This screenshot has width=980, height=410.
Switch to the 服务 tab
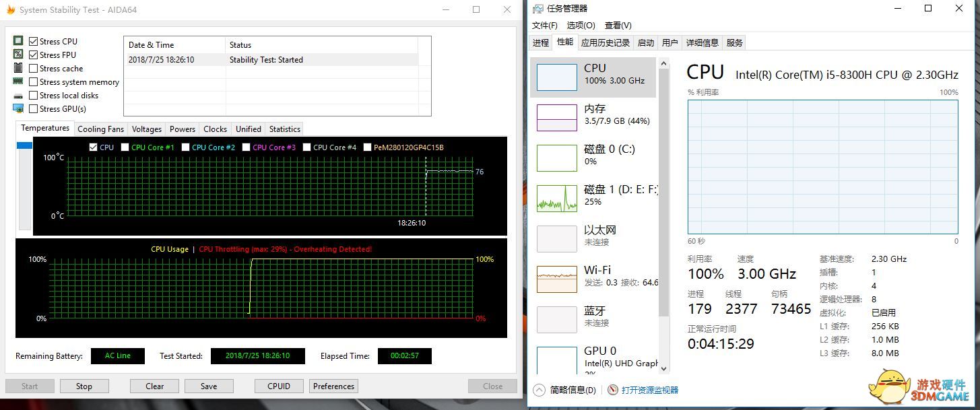coord(734,43)
